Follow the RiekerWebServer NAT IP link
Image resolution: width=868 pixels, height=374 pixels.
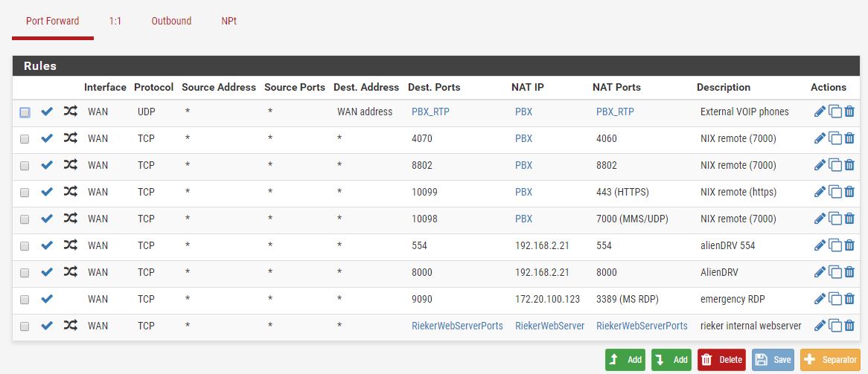coord(549,326)
